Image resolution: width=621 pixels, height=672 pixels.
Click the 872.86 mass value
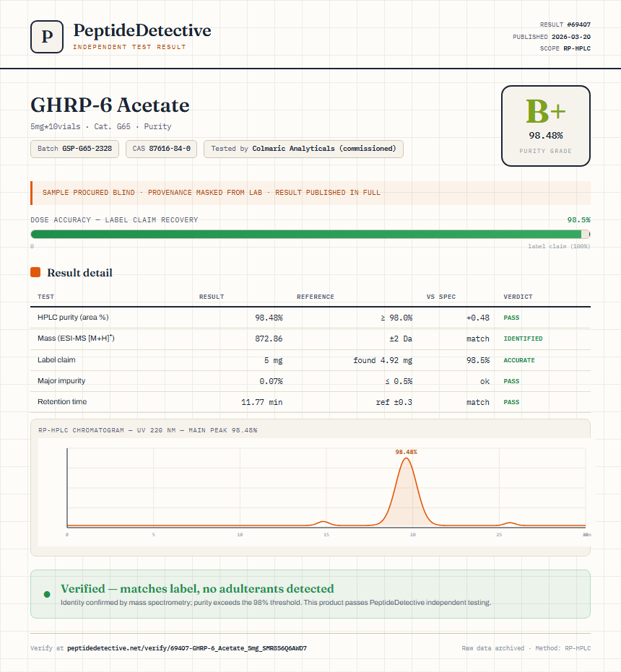[269, 339]
